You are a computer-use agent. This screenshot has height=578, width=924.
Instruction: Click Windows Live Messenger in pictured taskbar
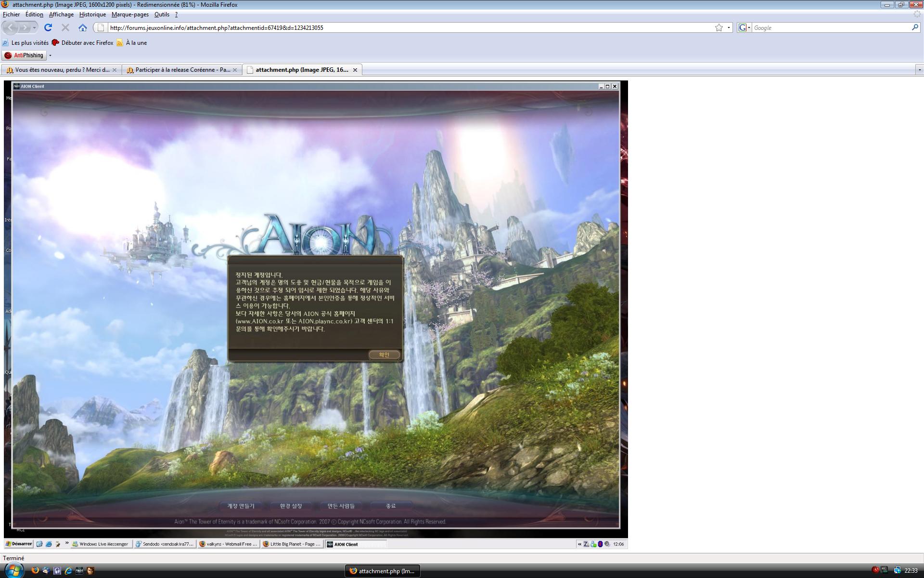[x=100, y=544]
